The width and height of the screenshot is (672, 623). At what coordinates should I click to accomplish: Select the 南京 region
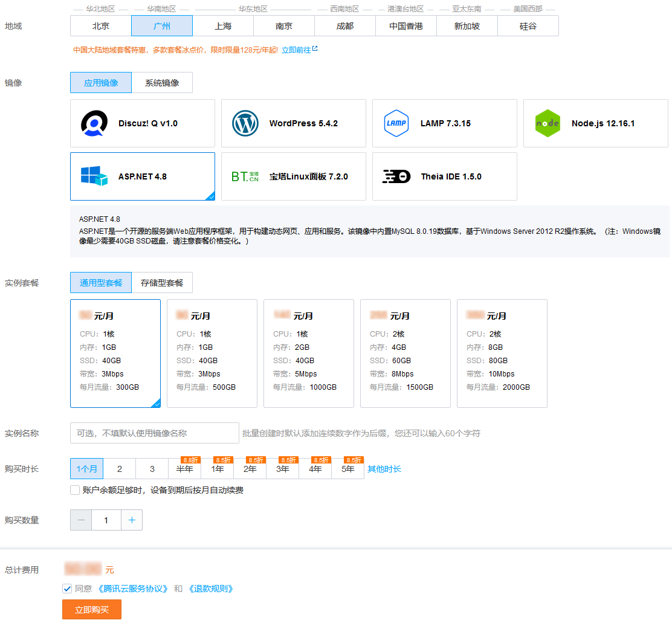284,26
